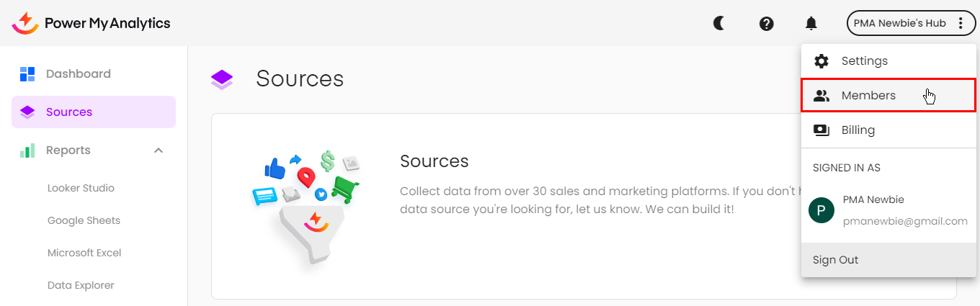980x306 pixels.
Task: Click the purple Sources layers icon in sidebar
Action: (27, 112)
